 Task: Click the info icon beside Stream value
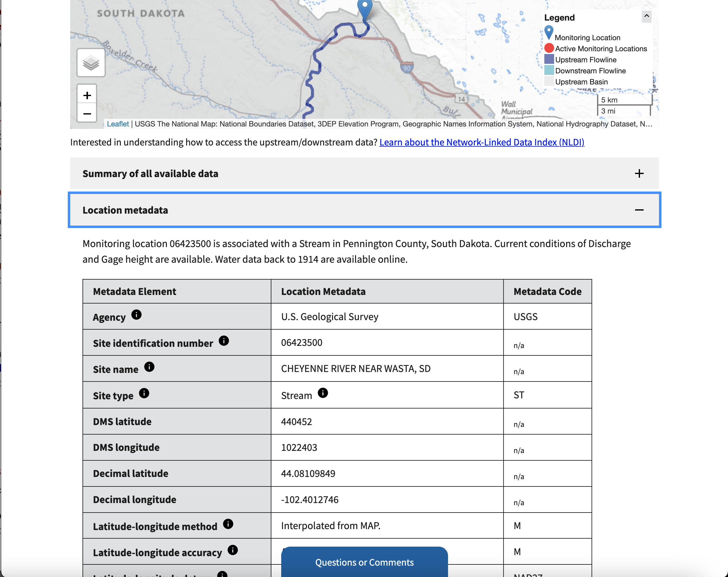[x=323, y=393]
